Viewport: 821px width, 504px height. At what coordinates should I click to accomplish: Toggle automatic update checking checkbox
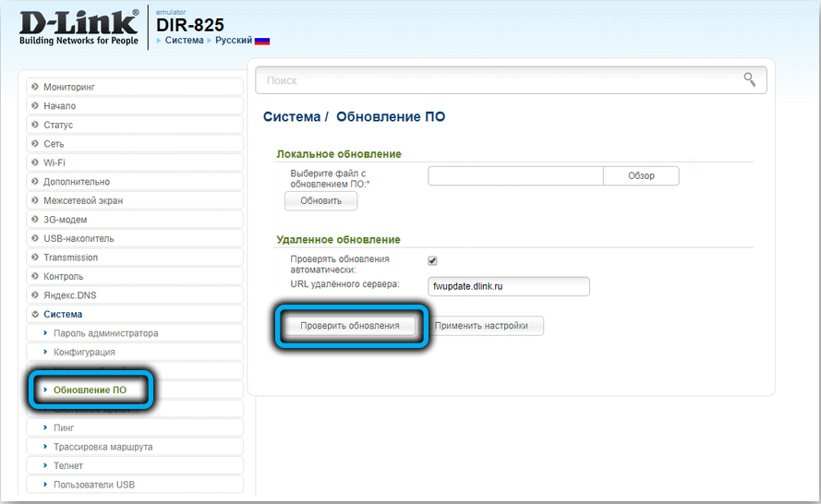click(432, 261)
